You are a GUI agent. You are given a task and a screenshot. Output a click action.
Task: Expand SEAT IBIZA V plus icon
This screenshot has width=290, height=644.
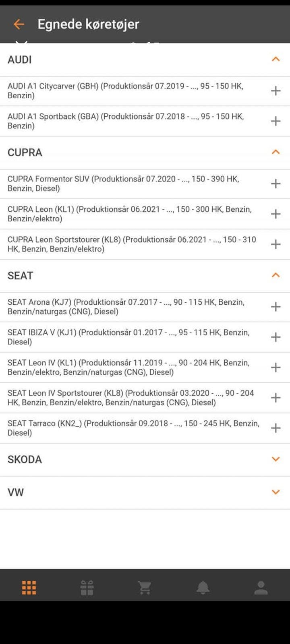(275, 337)
